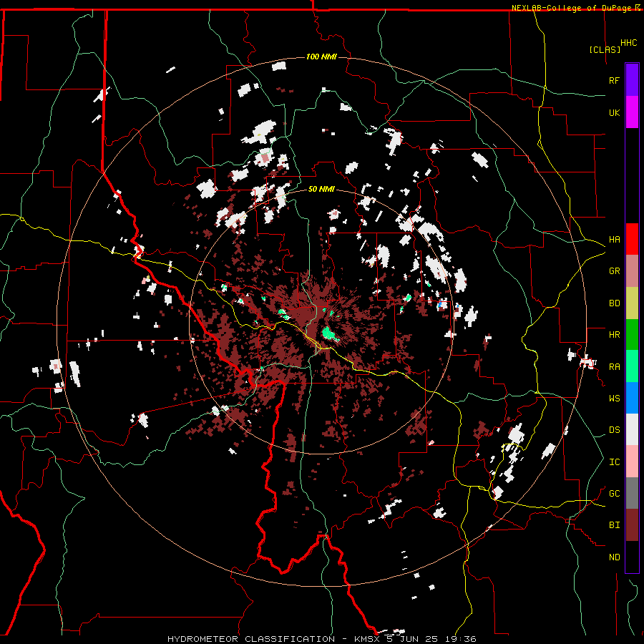Screen dimensions: 644x644
Task: Click the HHC product code text
Action: (x=629, y=43)
